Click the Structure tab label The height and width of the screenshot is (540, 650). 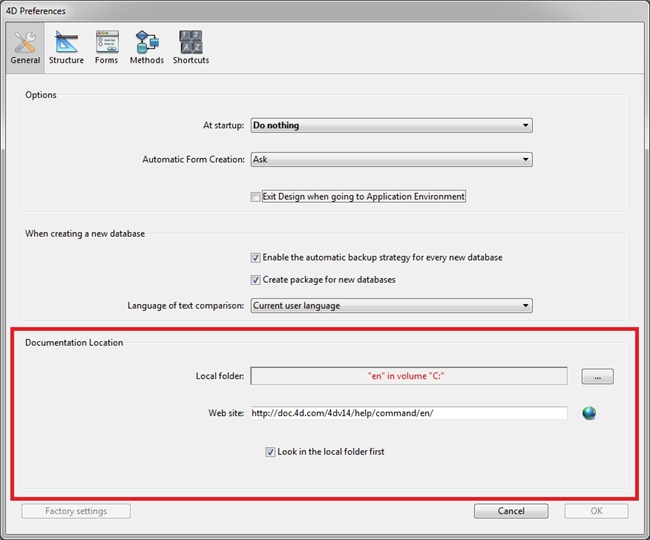[66, 60]
